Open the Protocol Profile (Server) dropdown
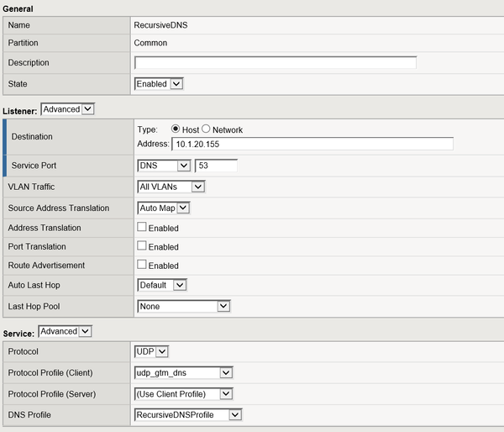 tap(183, 393)
